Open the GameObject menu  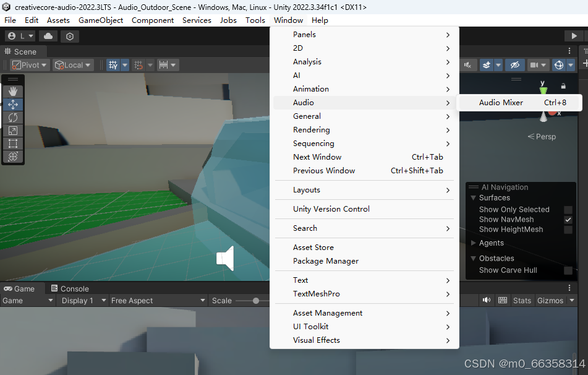(101, 20)
